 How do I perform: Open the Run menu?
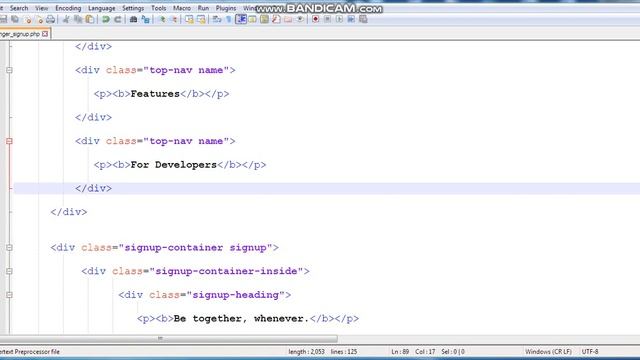pyautogui.click(x=203, y=8)
